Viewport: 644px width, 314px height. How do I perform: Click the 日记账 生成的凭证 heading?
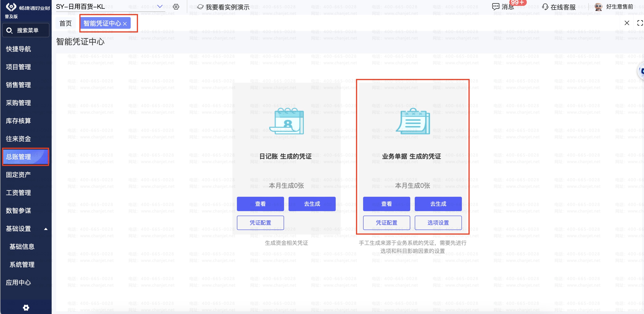(x=285, y=157)
